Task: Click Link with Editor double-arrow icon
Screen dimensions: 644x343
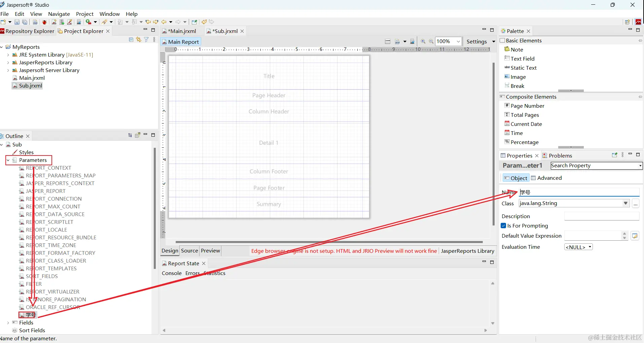Action: tap(139, 40)
